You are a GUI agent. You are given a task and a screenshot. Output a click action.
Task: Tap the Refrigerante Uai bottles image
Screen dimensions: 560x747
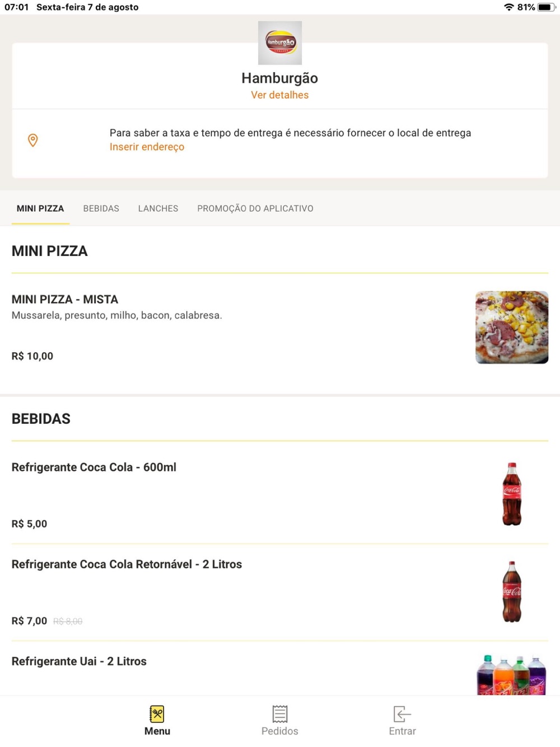[x=511, y=675]
